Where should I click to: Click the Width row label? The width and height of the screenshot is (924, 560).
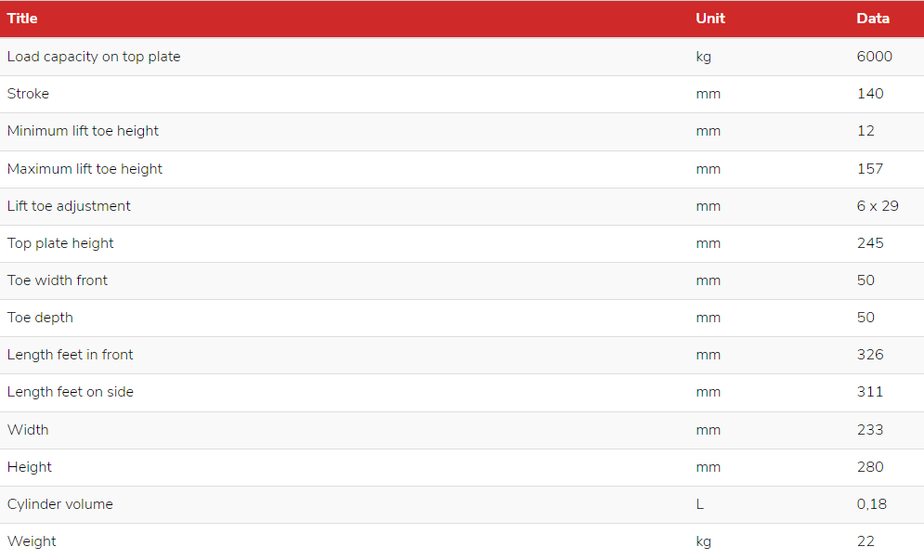tap(28, 430)
